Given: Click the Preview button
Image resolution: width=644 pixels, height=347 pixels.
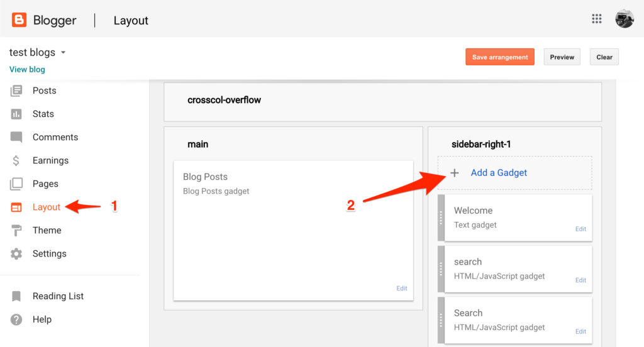Looking at the screenshot, I should [x=562, y=57].
